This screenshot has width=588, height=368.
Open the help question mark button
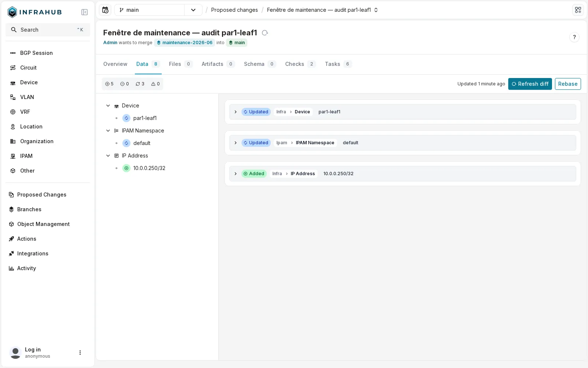(x=574, y=37)
